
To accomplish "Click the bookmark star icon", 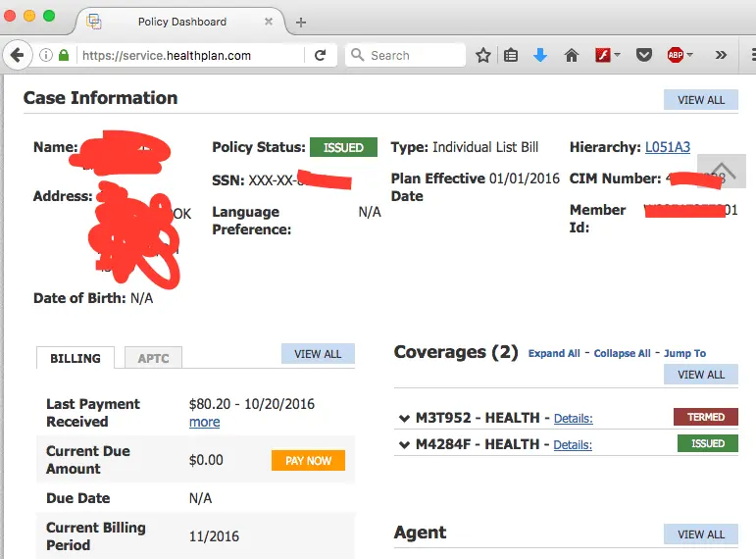I will point(482,56).
